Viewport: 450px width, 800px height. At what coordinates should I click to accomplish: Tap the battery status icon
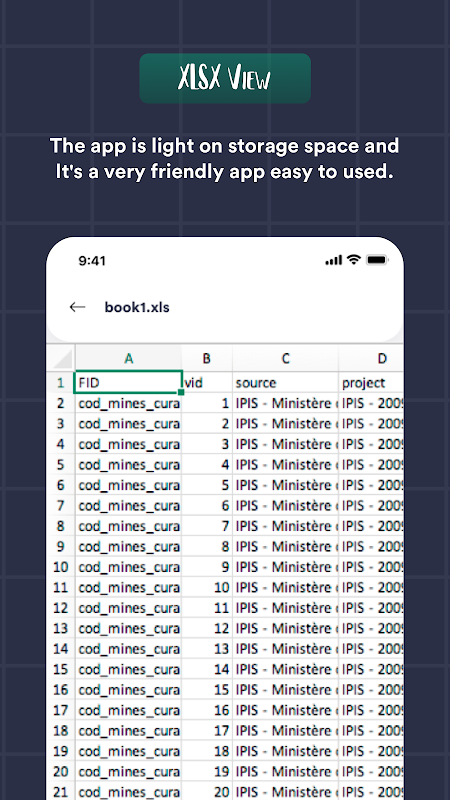click(377, 260)
